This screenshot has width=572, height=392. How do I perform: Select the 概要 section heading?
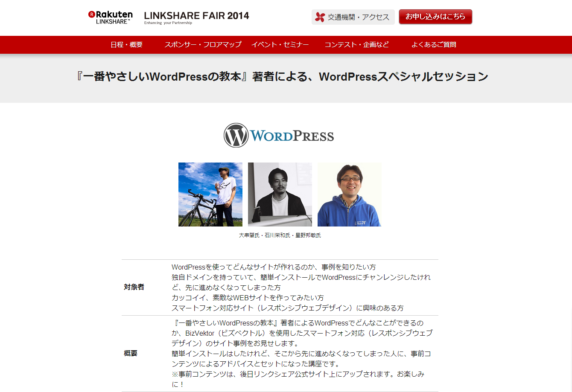click(130, 354)
